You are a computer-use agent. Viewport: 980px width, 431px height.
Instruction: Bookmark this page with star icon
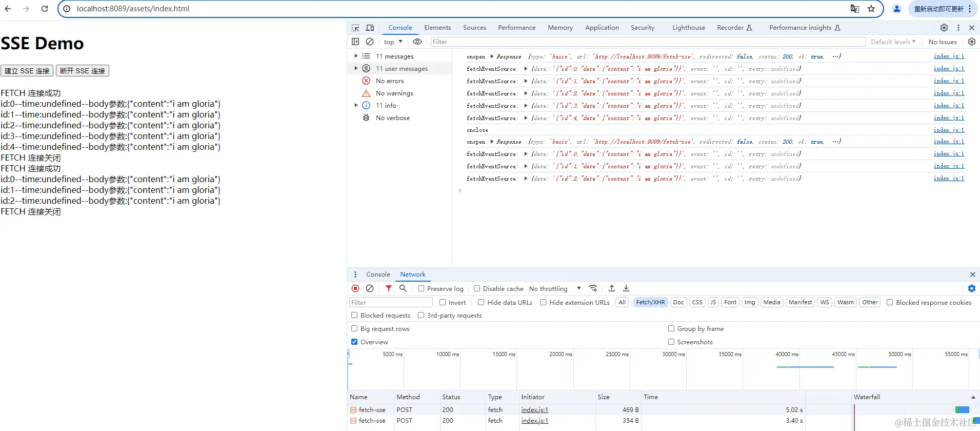(x=871, y=9)
